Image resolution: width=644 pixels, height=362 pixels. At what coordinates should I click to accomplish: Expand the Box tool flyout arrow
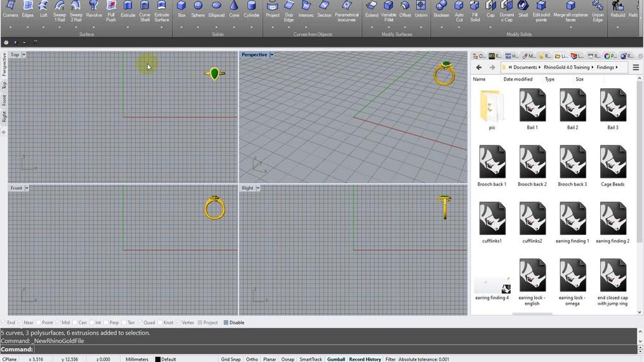point(182,27)
